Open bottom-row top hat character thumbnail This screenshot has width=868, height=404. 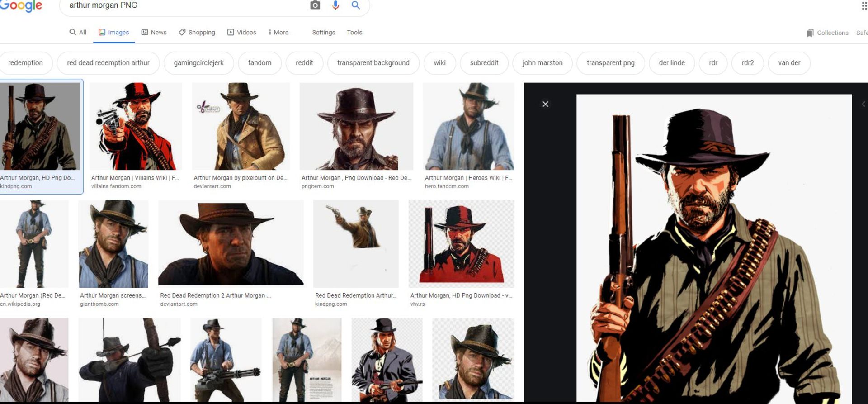click(x=387, y=360)
